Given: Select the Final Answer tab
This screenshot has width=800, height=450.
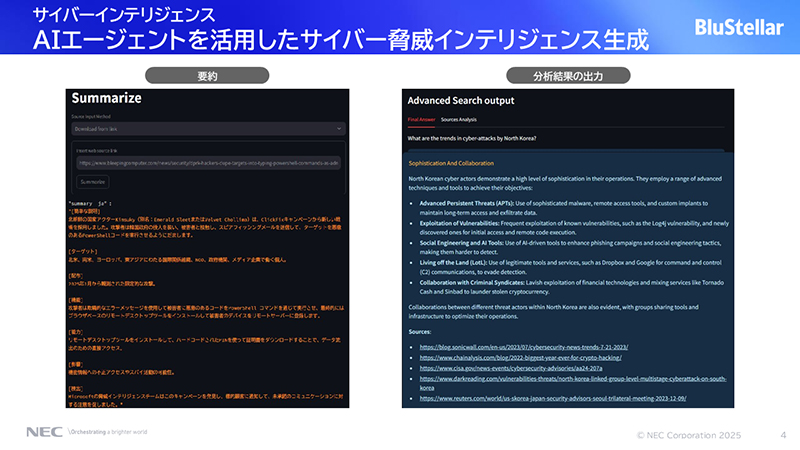Looking at the screenshot, I should (420, 119).
